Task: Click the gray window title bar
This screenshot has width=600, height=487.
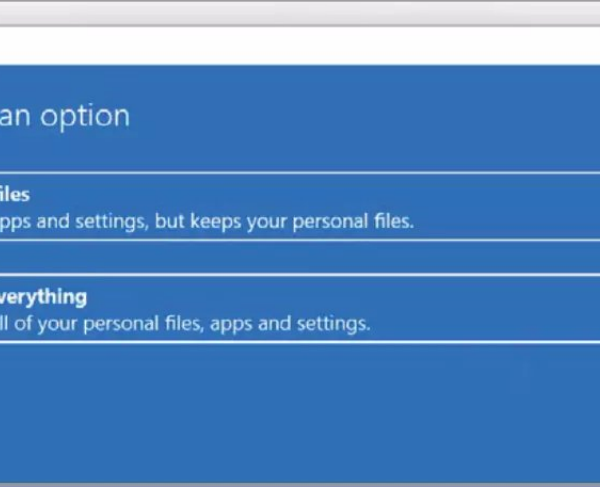Action: pos(300,12)
